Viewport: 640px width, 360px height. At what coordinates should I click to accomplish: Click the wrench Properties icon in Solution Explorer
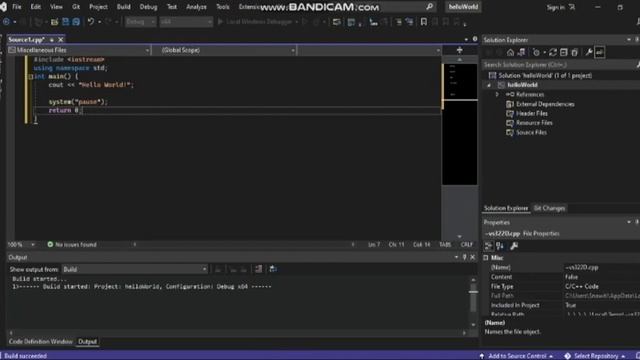pos(589,52)
